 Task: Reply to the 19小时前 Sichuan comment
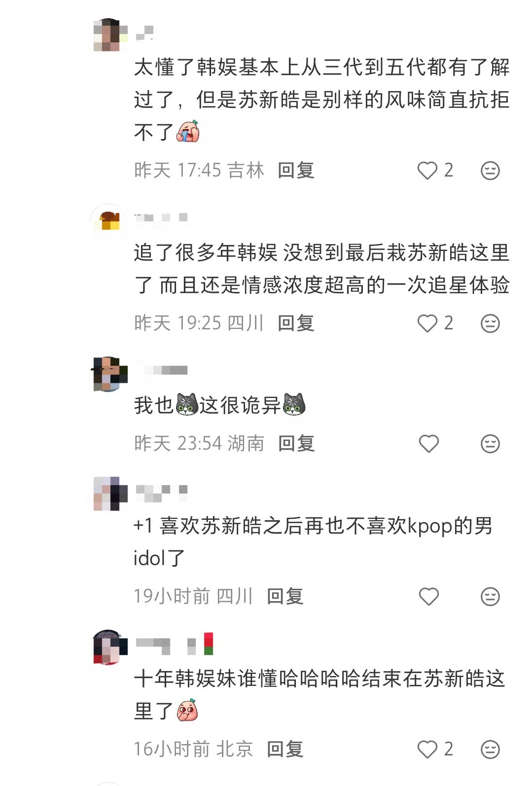(285, 597)
